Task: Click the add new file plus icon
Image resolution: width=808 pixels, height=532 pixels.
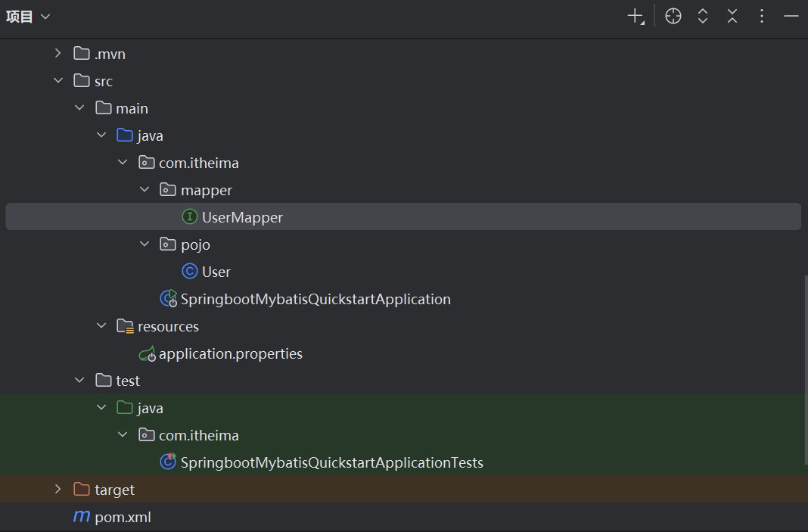Action: tap(636, 16)
